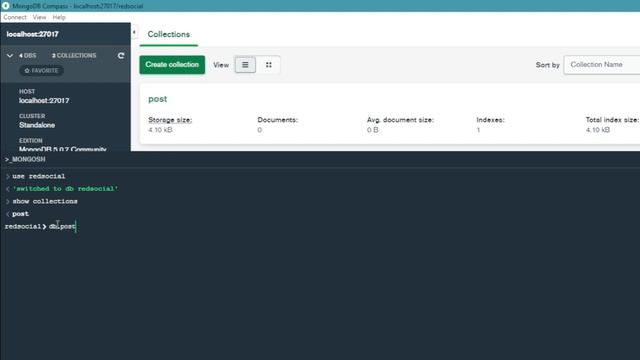Switch to the Collections tab
This screenshot has height=360, width=640.
169,34
